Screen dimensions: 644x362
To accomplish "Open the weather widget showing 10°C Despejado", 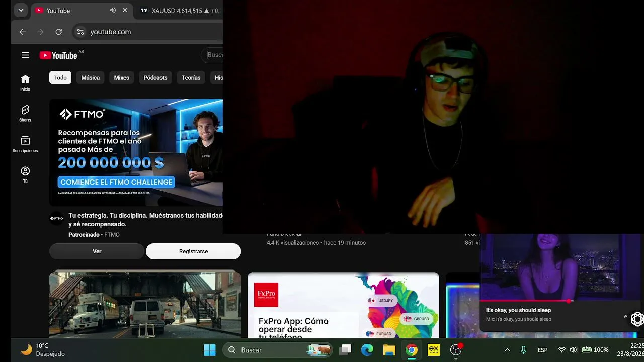I will (x=43, y=350).
